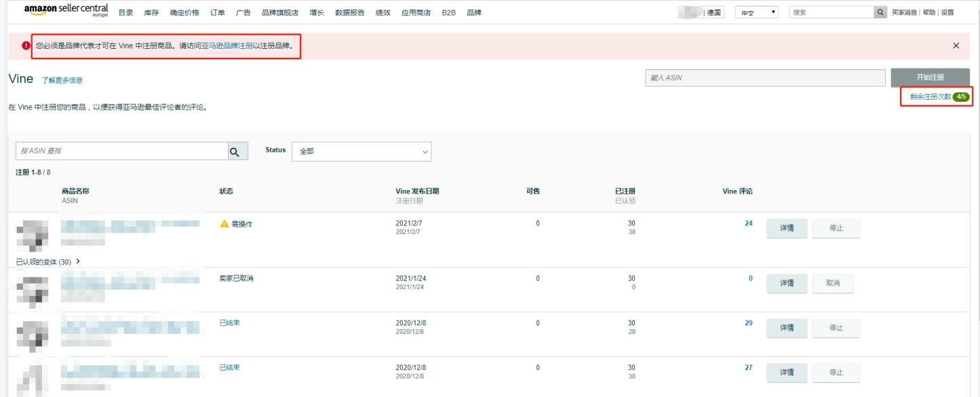
Task: Open the Vine review count 29
Action: [749, 323]
